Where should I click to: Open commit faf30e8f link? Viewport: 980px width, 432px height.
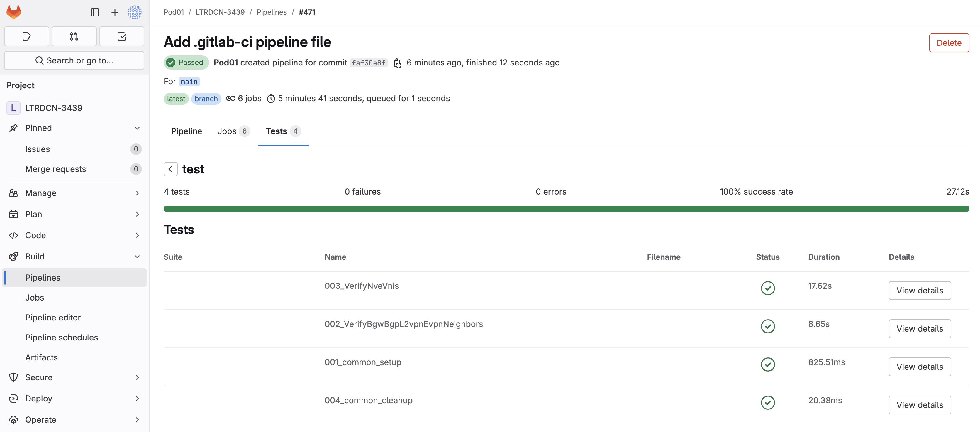(368, 63)
